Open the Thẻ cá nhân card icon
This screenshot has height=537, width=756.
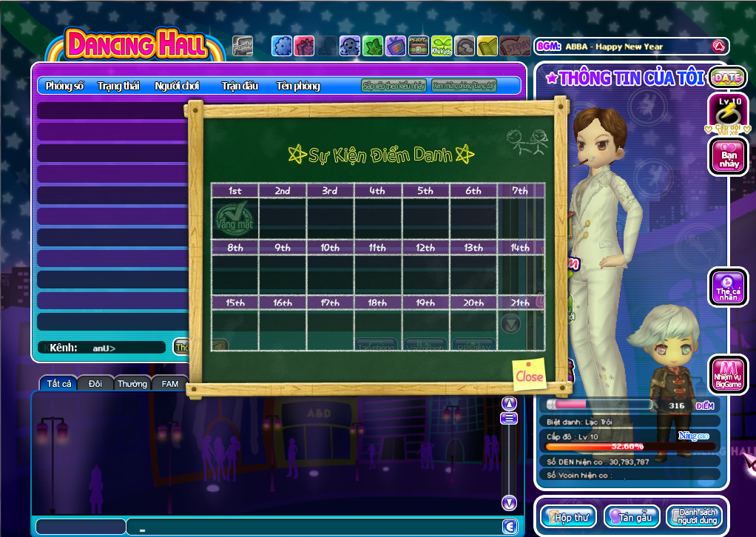(x=728, y=287)
